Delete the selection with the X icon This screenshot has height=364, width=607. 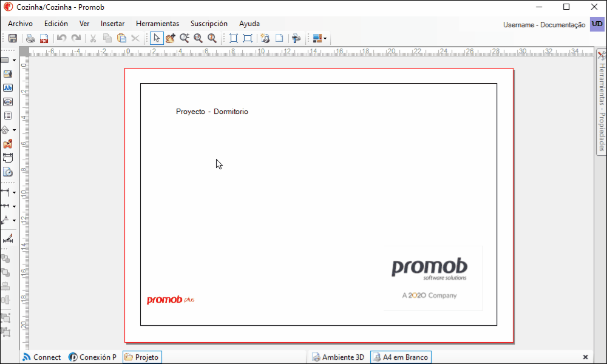(x=135, y=38)
